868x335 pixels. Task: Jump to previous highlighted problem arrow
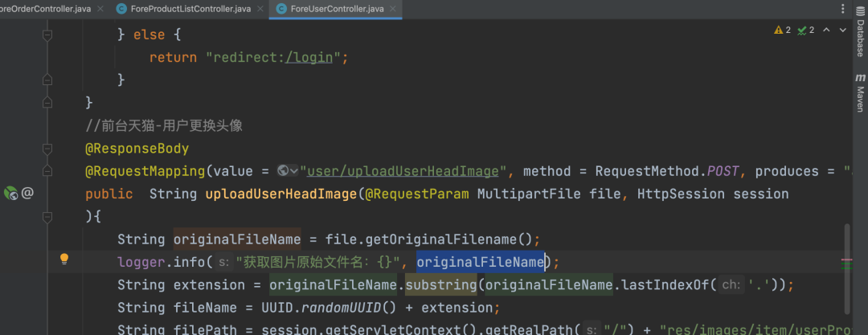click(826, 30)
